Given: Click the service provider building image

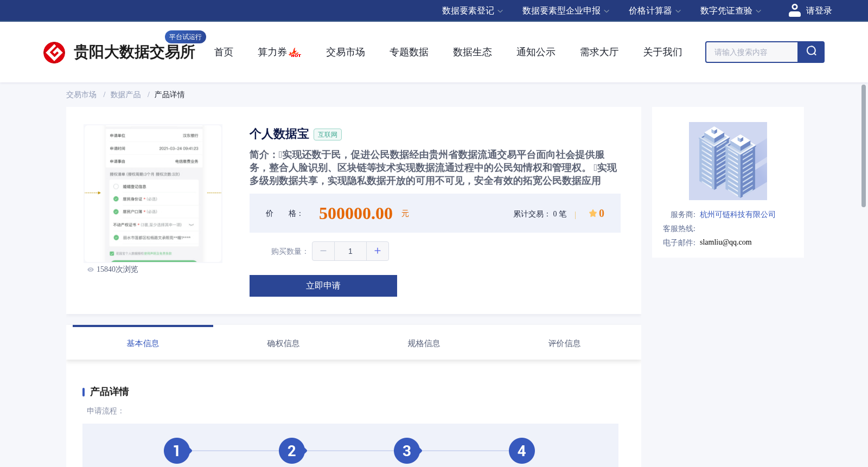Looking at the screenshot, I should (728, 161).
